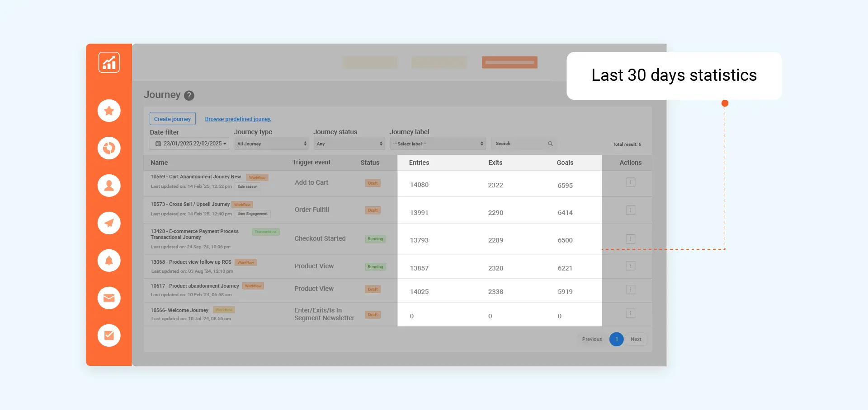868x410 pixels.
Task: Click into the Search input field
Action: [x=520, y=144]
